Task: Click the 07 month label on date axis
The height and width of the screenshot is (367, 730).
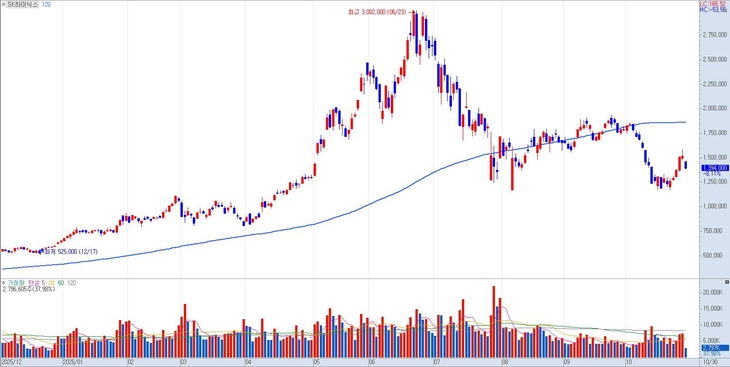Action: pyautogui.click(x=437, y=361)
